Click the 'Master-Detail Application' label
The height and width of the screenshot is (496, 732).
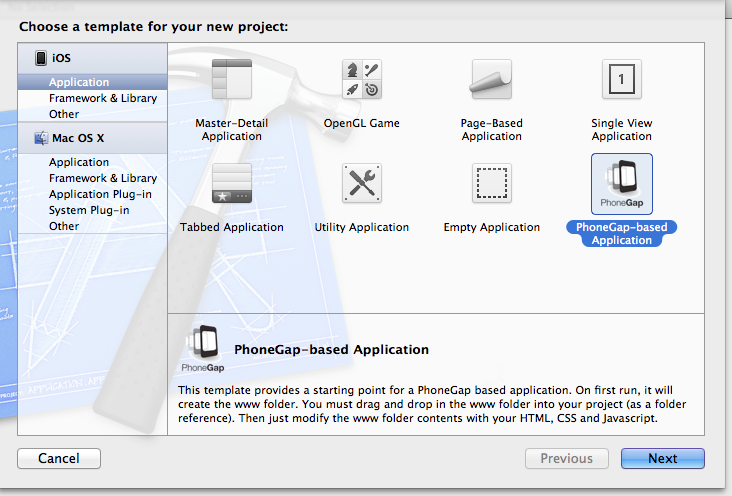click(x=232, y=130)
